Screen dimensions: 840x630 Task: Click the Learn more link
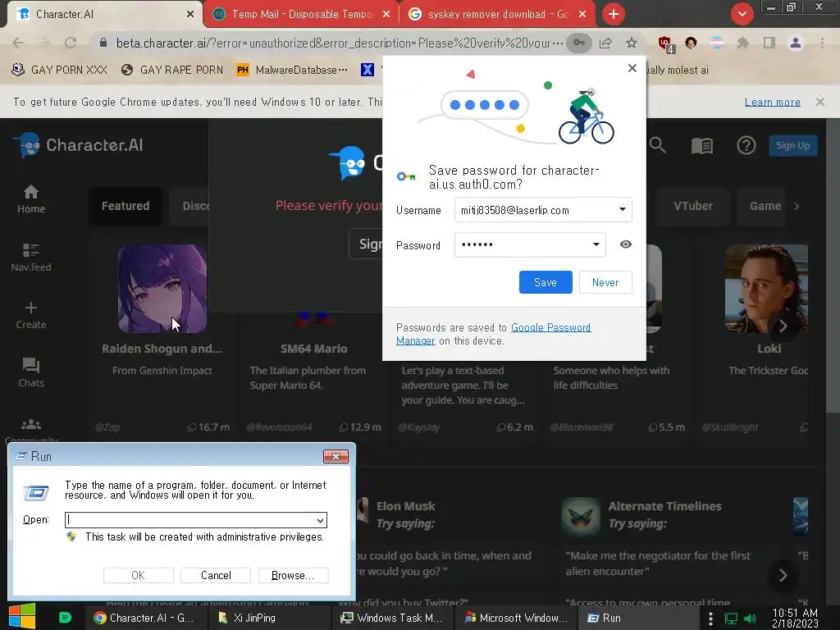click(x=772, y=102)
